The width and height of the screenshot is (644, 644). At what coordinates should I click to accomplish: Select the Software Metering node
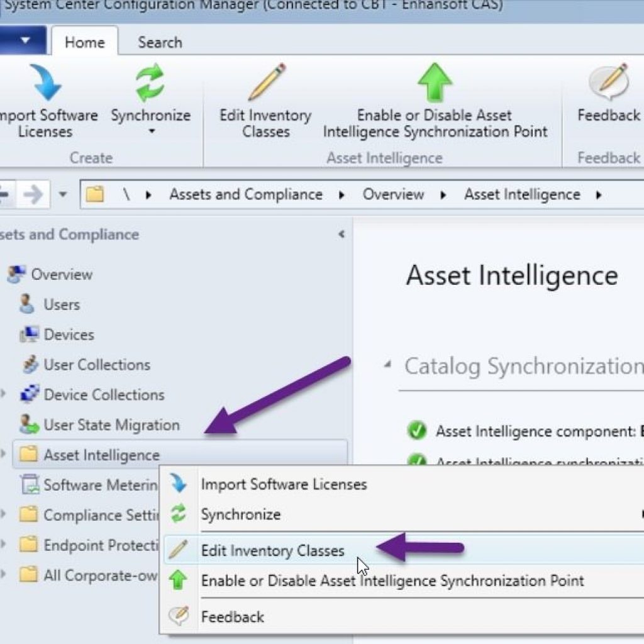(89, 485)
